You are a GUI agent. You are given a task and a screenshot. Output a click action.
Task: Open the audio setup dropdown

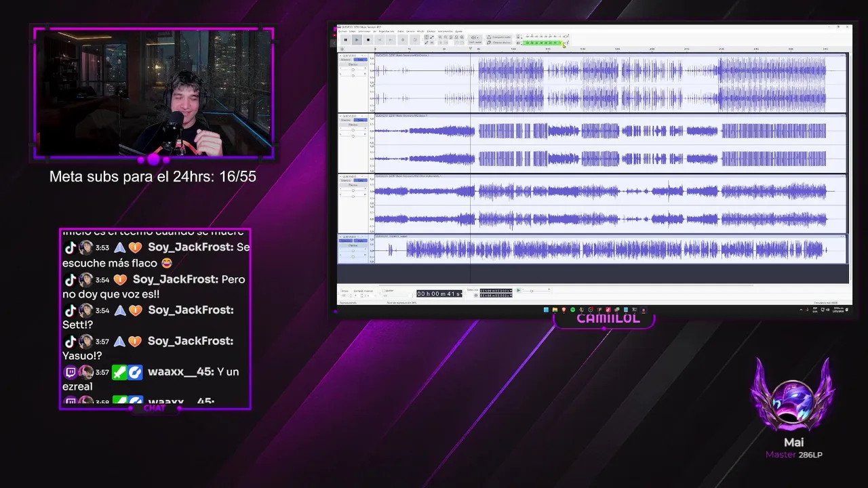click(x=475, y=39)
